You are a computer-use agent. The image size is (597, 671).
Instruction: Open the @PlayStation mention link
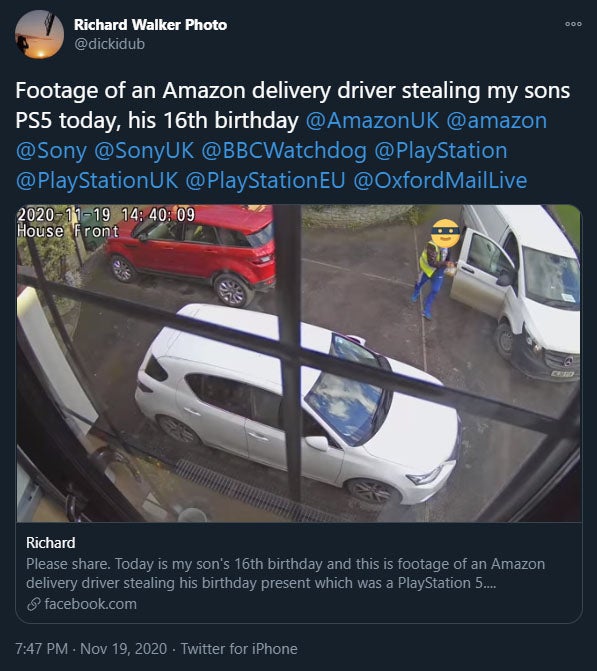(x=441, y=151)
